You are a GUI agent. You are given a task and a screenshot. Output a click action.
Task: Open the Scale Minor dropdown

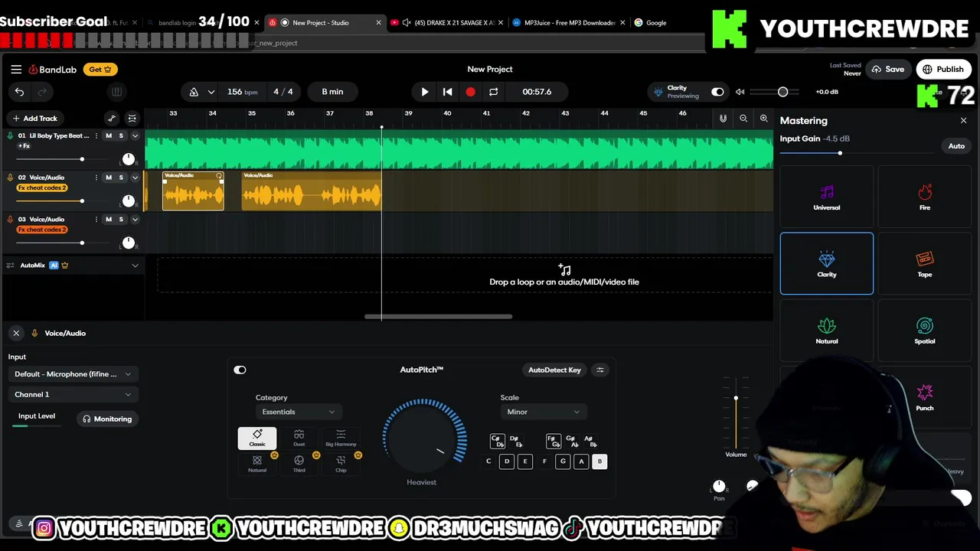542,412
